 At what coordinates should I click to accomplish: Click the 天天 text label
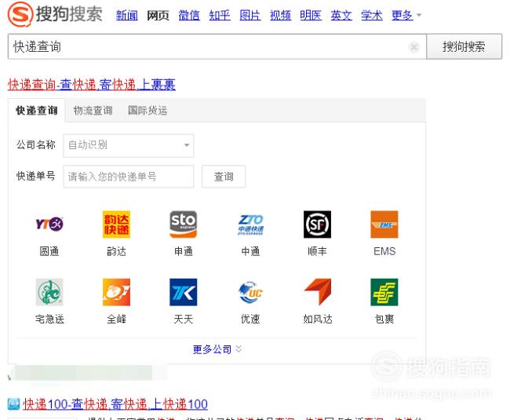184,320
